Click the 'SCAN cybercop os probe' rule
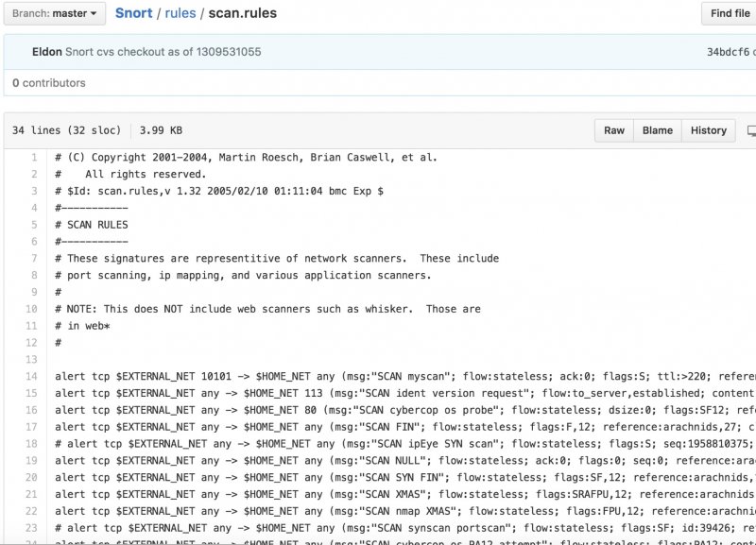The height and width of the screenshot is (545, 756). 405,411
